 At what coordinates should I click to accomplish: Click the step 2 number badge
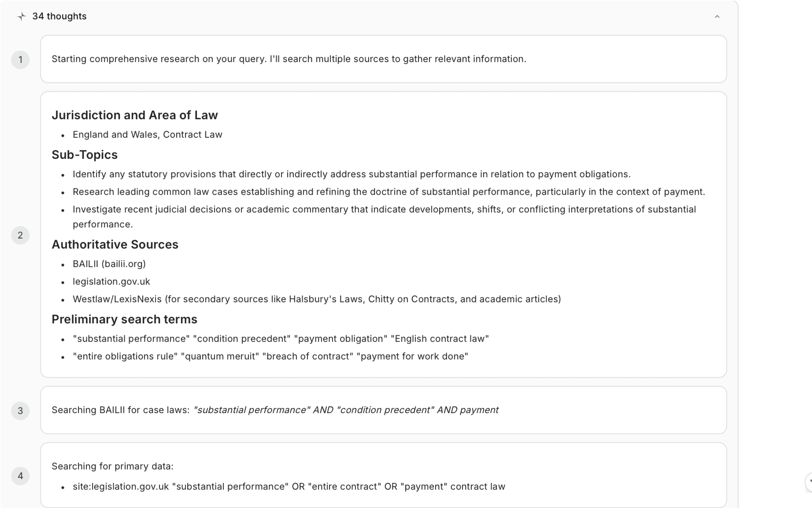coord(21,235)
